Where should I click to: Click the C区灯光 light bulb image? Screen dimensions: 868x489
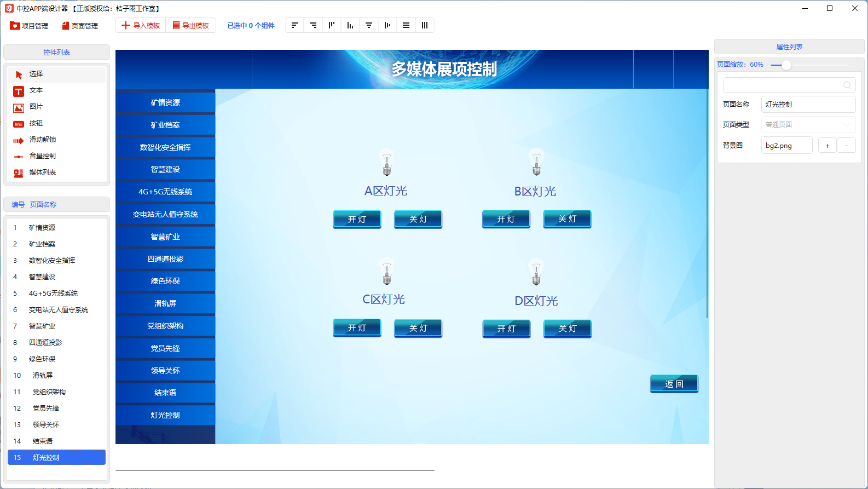(387, 272)
